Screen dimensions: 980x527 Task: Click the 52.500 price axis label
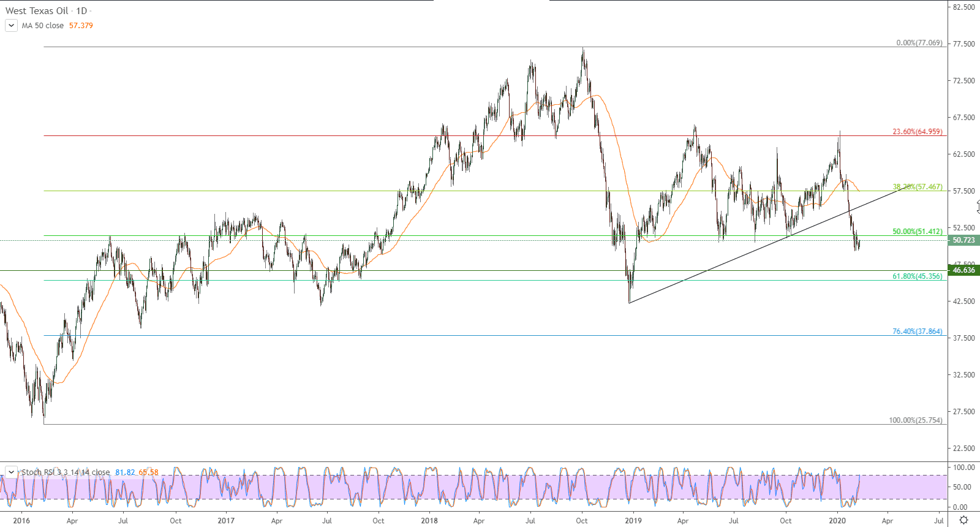point(963,228)
